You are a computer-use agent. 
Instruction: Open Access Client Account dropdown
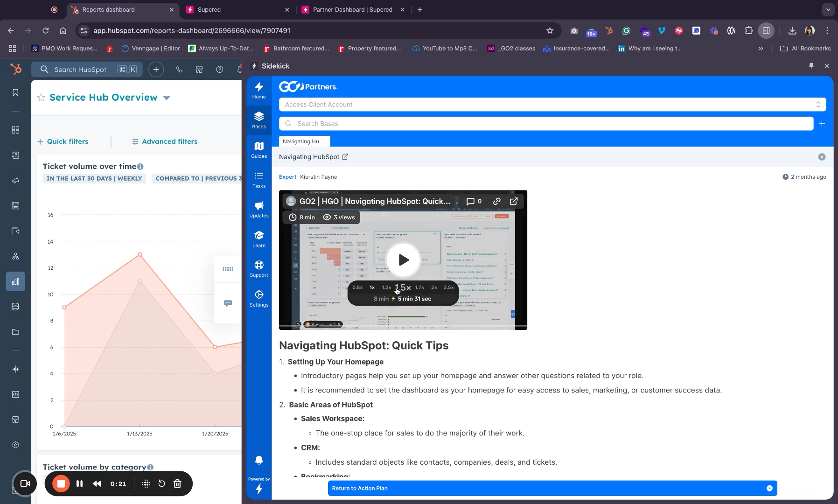pos(552,105)
